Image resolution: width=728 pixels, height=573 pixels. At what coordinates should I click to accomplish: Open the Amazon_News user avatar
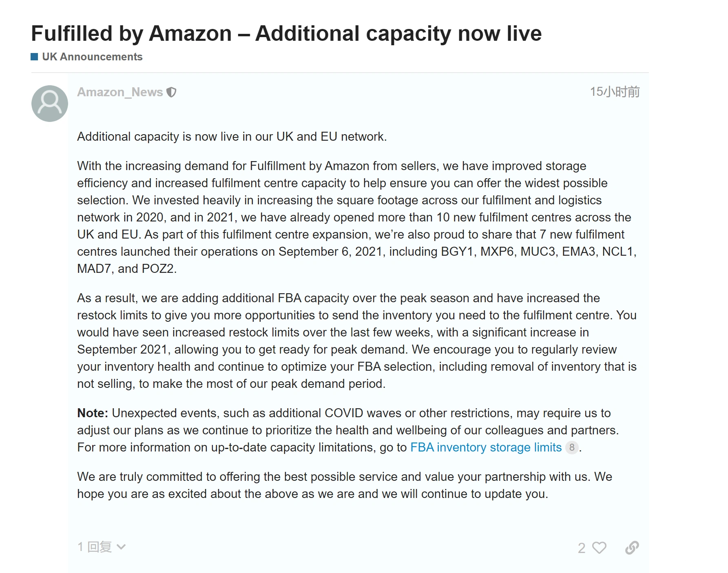point(50,104)
